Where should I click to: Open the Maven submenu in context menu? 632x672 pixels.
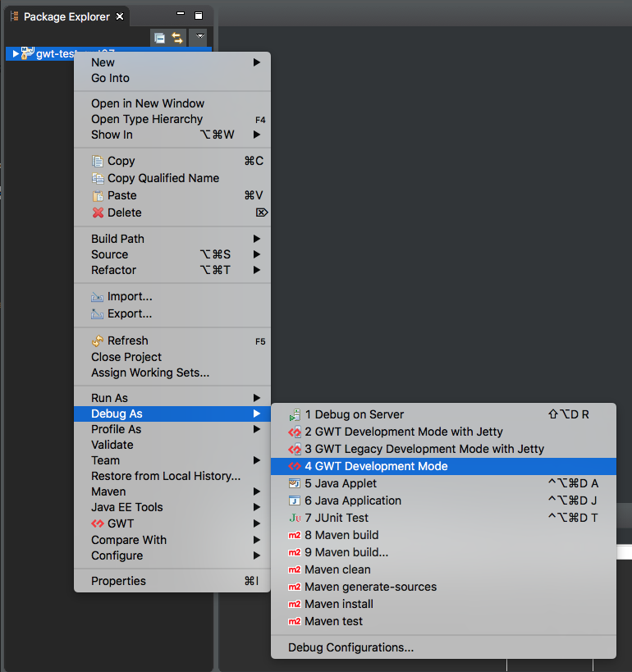pyautogui.click(x=172, y=491)
